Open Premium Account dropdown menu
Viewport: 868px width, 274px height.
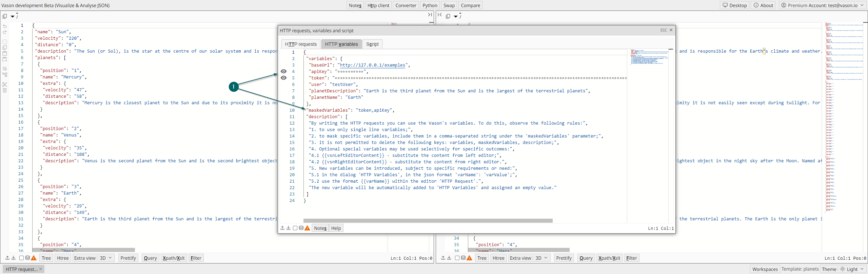(823, 5)
